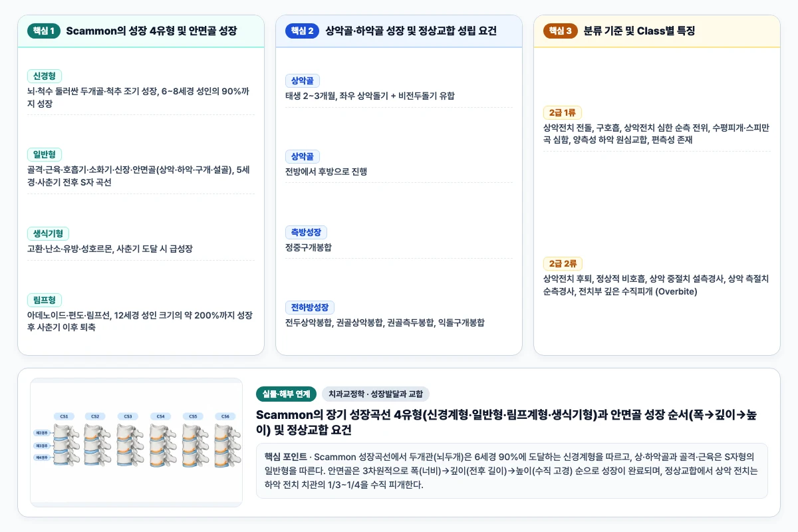The width and height of the screenshot is (798, 532).
Task: Click the 측방성장 tag
Action: pyautogui.click(x=306, y=232)
